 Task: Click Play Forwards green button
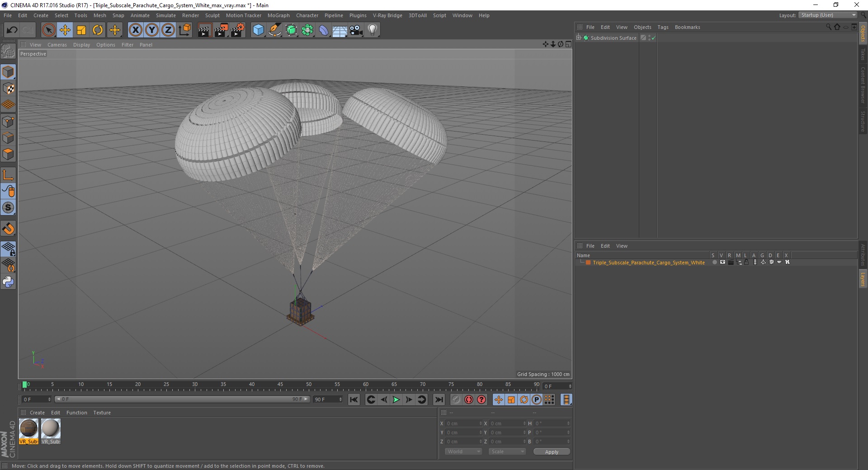click(x=396, y=399)
